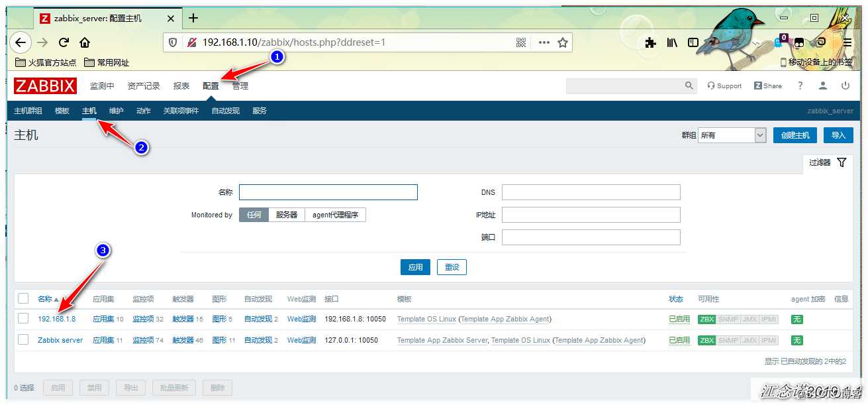
Task: Toggle 已启用 status of host 192.168.1.8
Action: (679, 319)
